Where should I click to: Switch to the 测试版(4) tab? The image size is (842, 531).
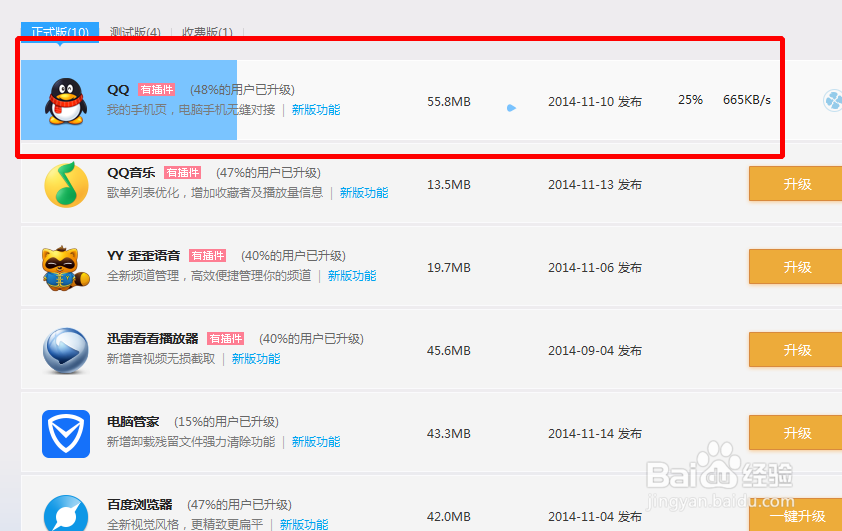tap(135, 32)
